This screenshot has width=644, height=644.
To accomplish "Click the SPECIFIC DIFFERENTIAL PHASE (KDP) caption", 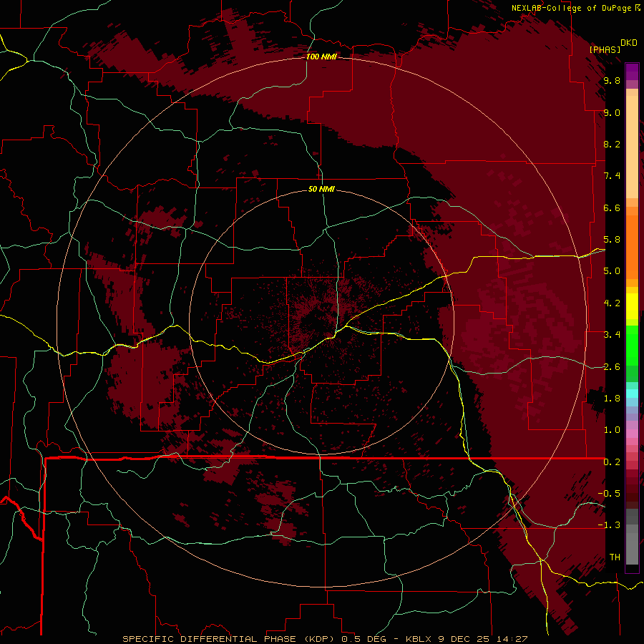I will tap(230, 639).
